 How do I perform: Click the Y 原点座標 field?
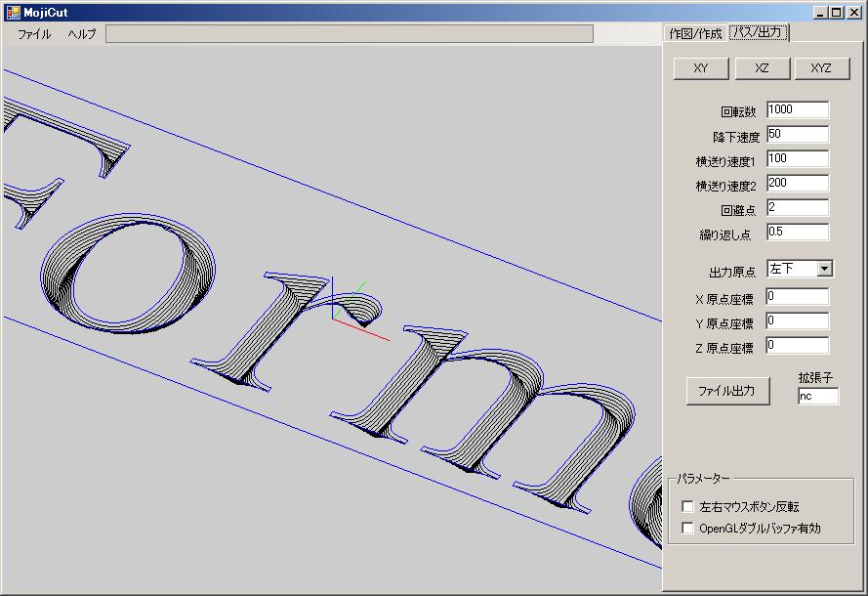click(x=798, y=320)
